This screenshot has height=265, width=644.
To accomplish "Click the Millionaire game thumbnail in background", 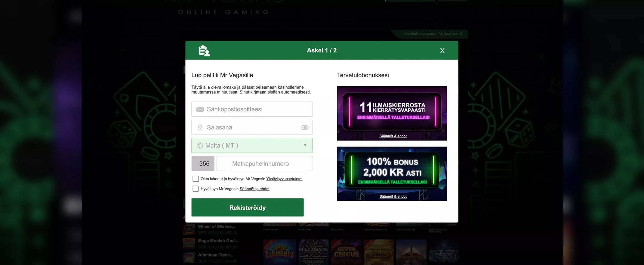I will [313, 252].
